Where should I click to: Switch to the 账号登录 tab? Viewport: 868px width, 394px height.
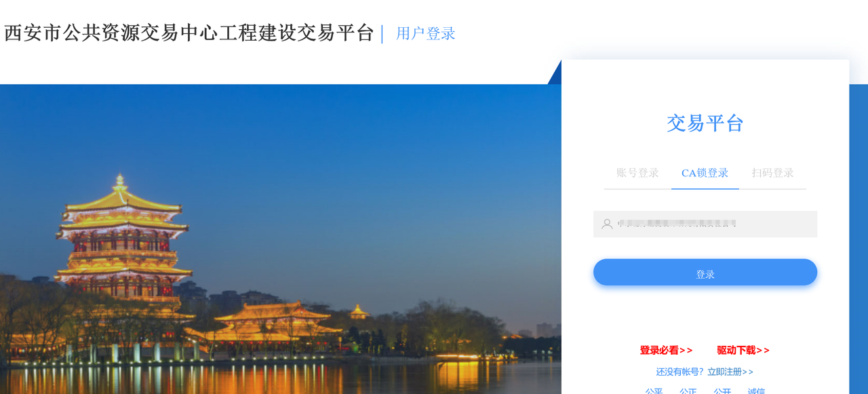(637, 173)
